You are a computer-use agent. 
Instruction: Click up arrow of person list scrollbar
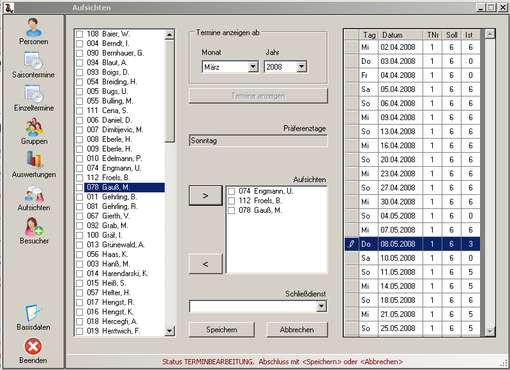pos(170,35)
